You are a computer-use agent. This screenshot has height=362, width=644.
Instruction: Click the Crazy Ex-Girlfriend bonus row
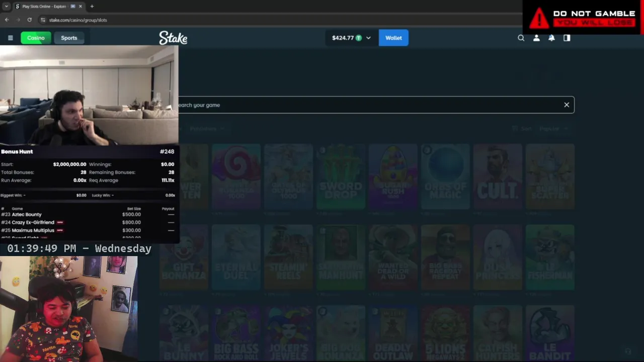(88, 222)
